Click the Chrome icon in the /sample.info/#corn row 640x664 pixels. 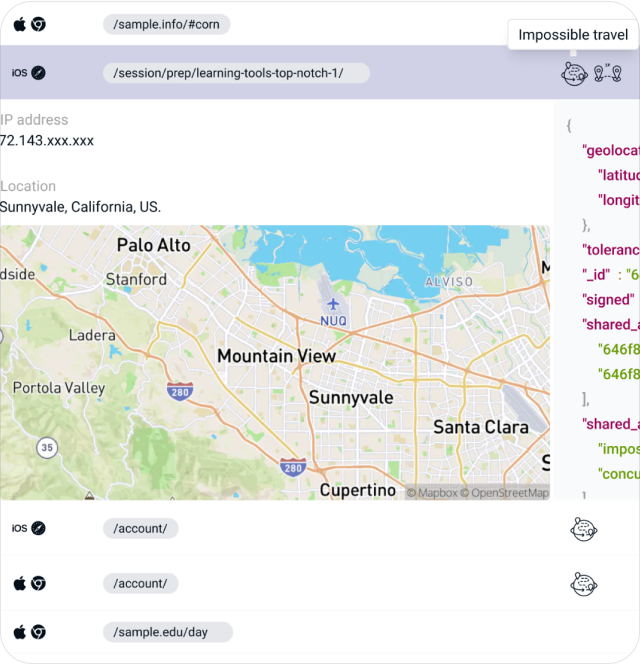pyautogui.click(x=38, y=24)
